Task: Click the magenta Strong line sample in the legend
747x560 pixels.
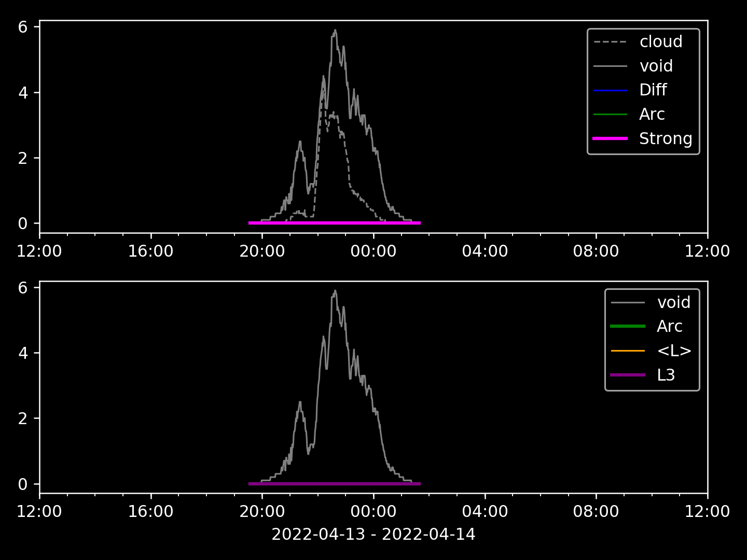Action: pos(610,138)
